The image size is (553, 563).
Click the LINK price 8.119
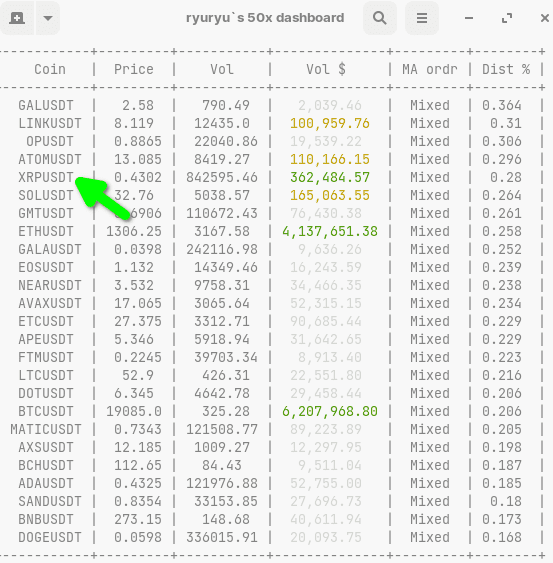(x=134, y=124)
